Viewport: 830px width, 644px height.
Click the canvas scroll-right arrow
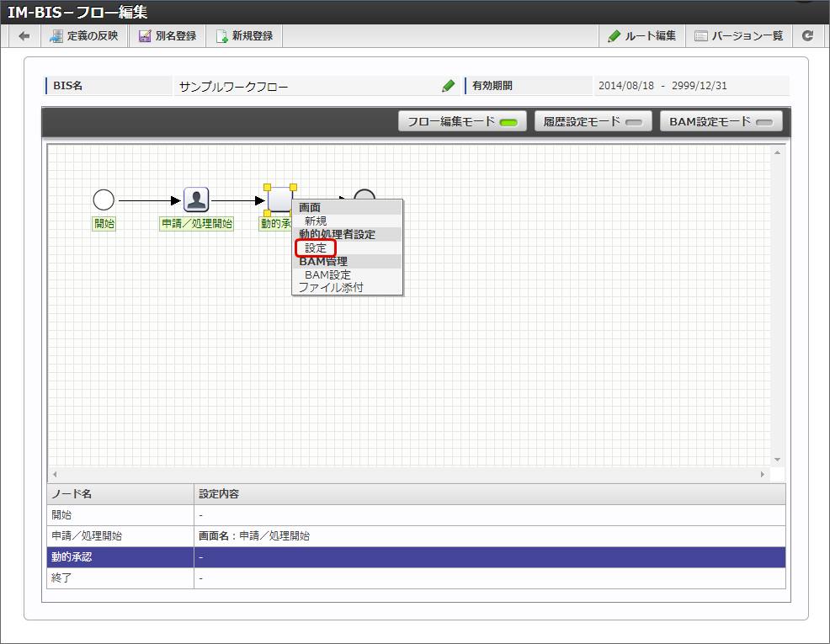coord(763,474)
